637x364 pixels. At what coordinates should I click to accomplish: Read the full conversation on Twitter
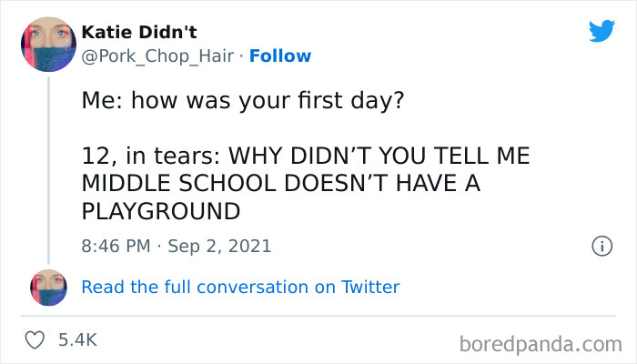(240, 287)
